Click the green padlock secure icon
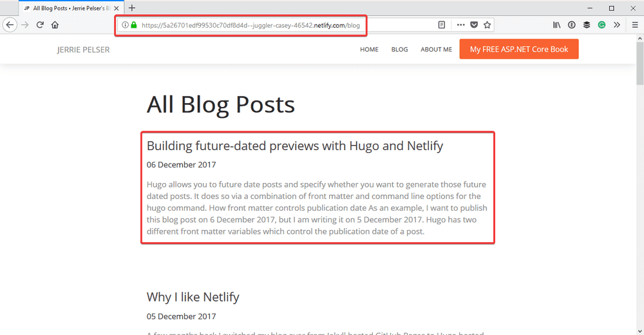Viewport: 644px width, 335px height. 133,25
